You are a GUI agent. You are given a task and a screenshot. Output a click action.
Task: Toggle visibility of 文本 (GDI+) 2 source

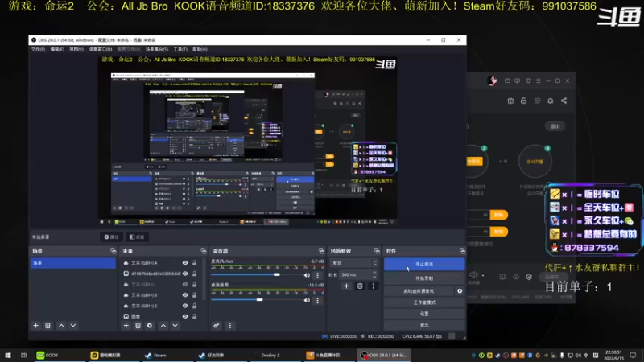point(185,306)
